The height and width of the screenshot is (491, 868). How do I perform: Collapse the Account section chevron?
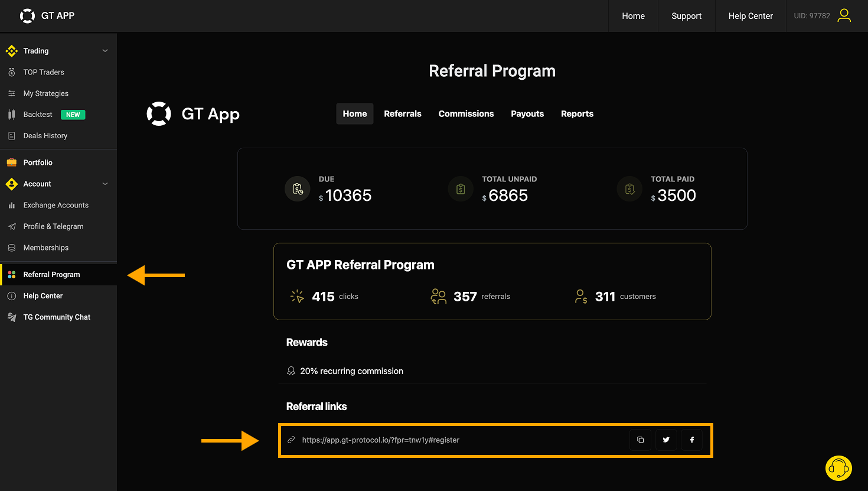105,184
